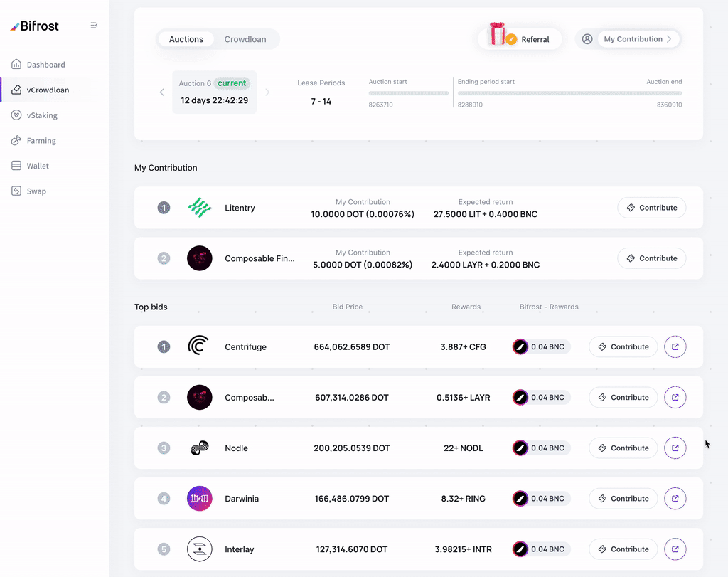Click the Centrifuge logo icon
Screen dimensions: 728x577
tap(199, 346)
